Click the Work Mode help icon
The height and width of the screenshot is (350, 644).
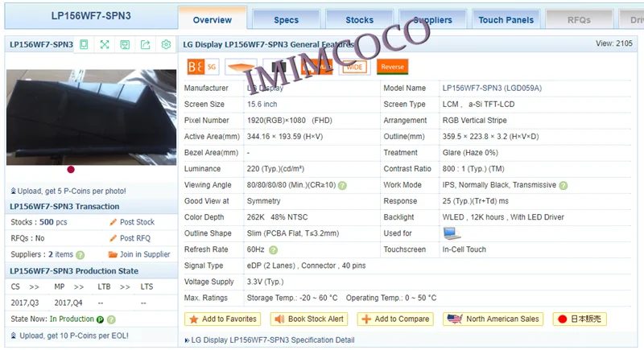(563, 186)
